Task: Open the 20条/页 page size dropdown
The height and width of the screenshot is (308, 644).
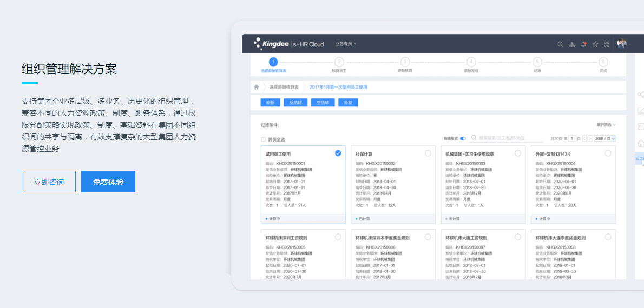Action: (605, 139)
